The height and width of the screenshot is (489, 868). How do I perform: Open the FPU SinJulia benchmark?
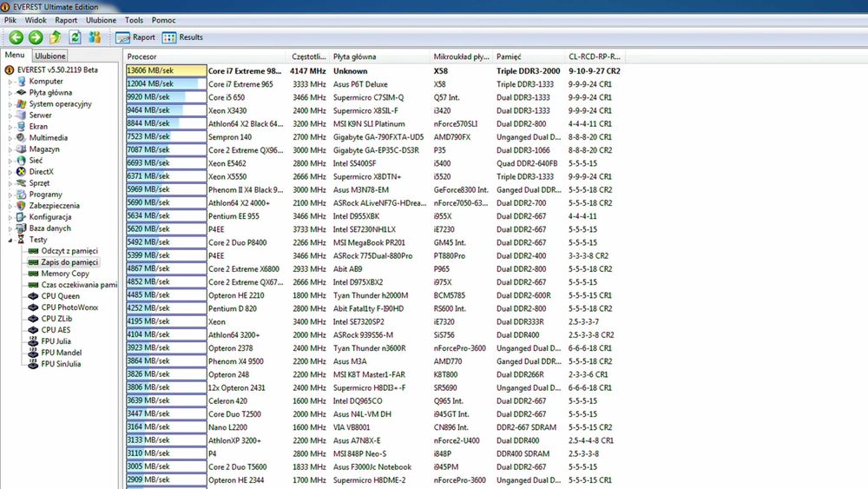click(x=61, y=364)
